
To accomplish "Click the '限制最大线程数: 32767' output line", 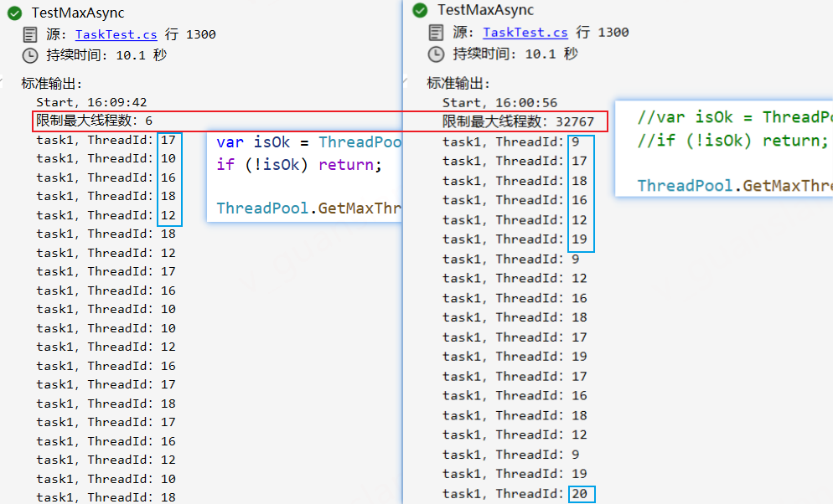I will pos(518,121).
